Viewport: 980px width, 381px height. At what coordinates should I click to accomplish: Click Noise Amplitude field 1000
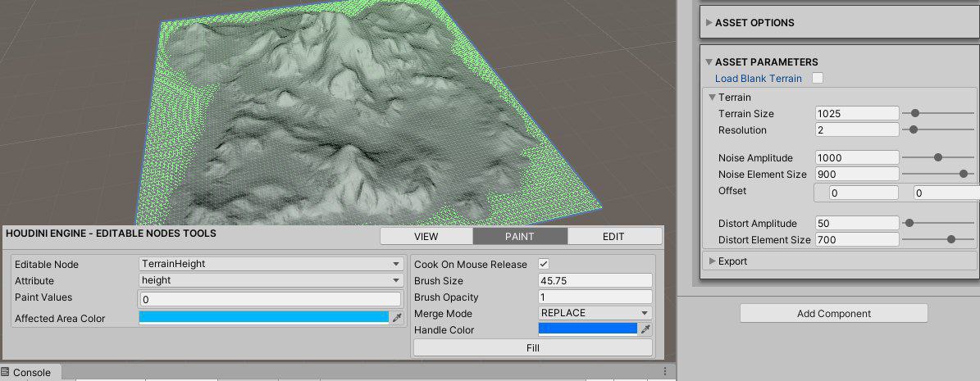coord(857,158)
